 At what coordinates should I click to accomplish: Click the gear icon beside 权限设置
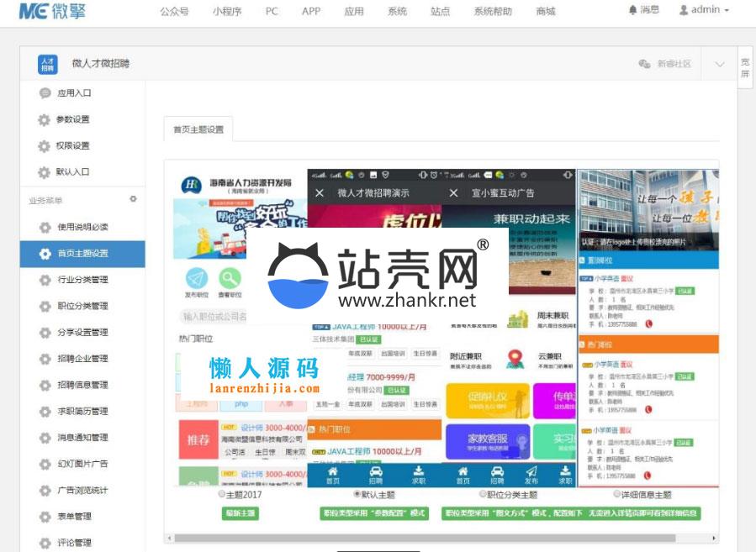[x=44, y=146]
